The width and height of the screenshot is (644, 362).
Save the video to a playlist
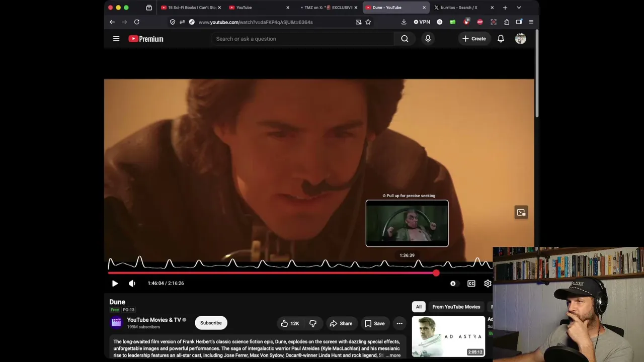(x=374, y=323)
